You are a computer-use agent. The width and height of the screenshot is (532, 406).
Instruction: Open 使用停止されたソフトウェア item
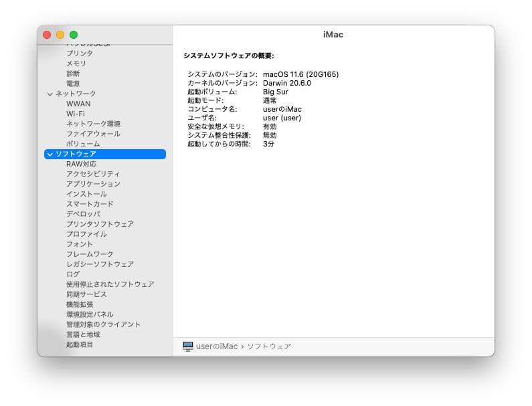tap(110, 284)
